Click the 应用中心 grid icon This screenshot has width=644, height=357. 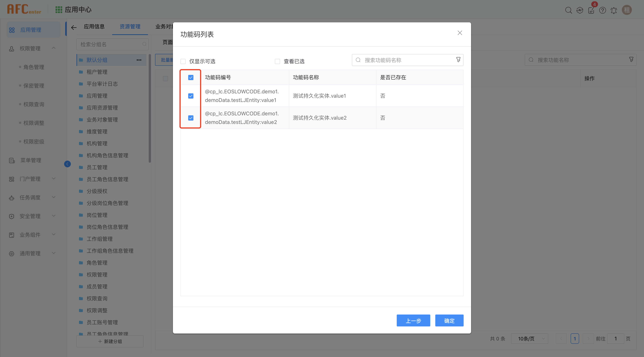(x=59, y=10)
